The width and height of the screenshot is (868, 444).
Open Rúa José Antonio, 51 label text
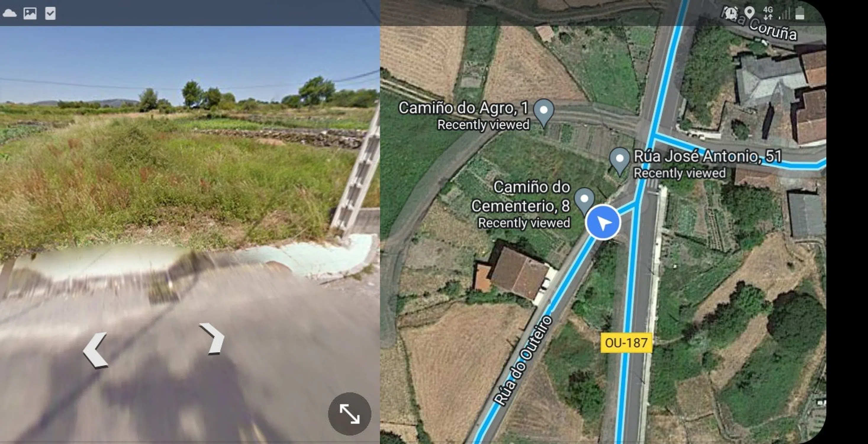(x=708, y=156)
